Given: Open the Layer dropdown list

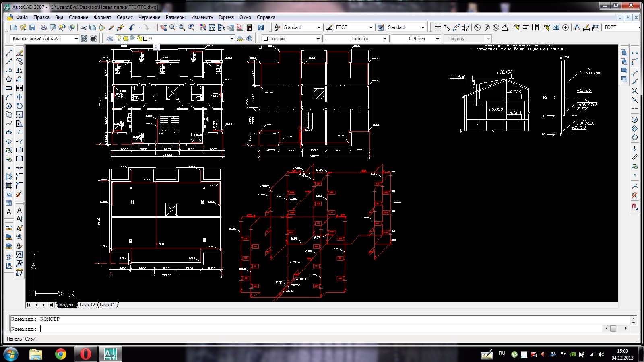Looking at the screenshot, I should point(232,39).
